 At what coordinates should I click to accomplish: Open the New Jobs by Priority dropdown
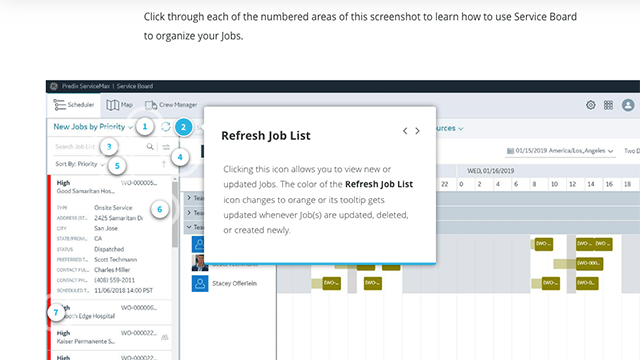click(93, 127)
